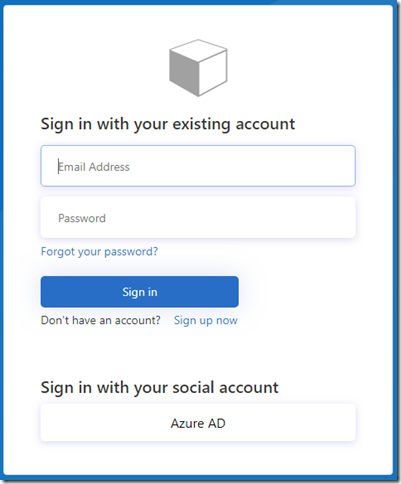
Task: Click the gray cube logo
Action: [x=198, y=68]
